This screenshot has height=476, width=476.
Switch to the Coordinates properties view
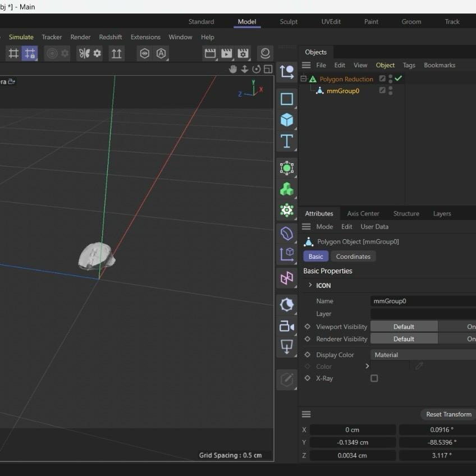pyautogui.click(x=353, y=256)
